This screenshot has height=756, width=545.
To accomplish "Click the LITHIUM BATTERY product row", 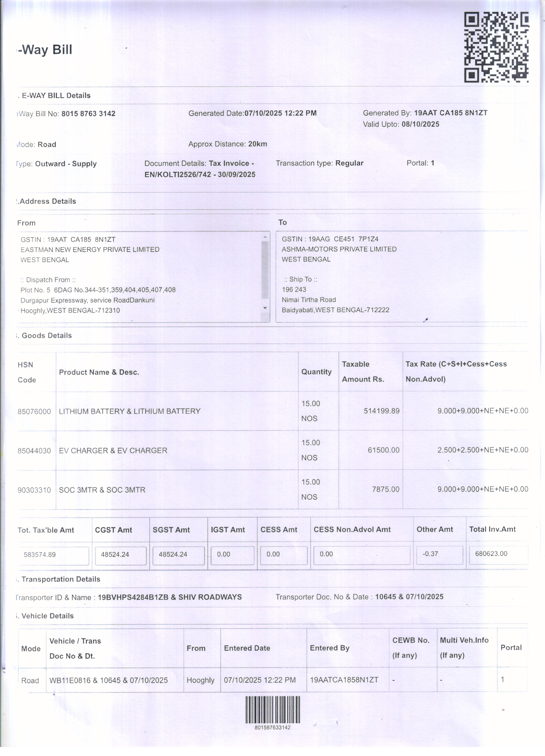I will tap(130, 411).
